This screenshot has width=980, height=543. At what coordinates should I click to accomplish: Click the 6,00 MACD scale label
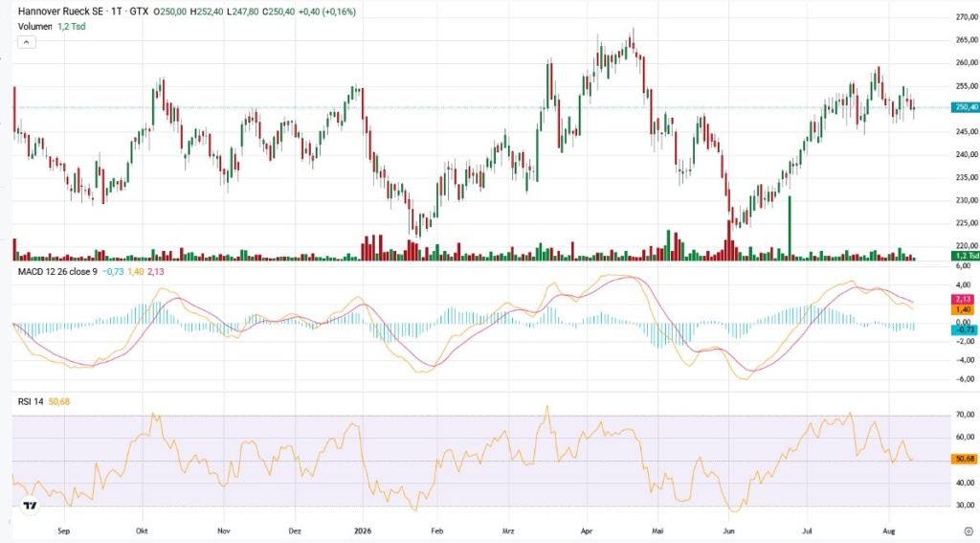tap(963, 265)
